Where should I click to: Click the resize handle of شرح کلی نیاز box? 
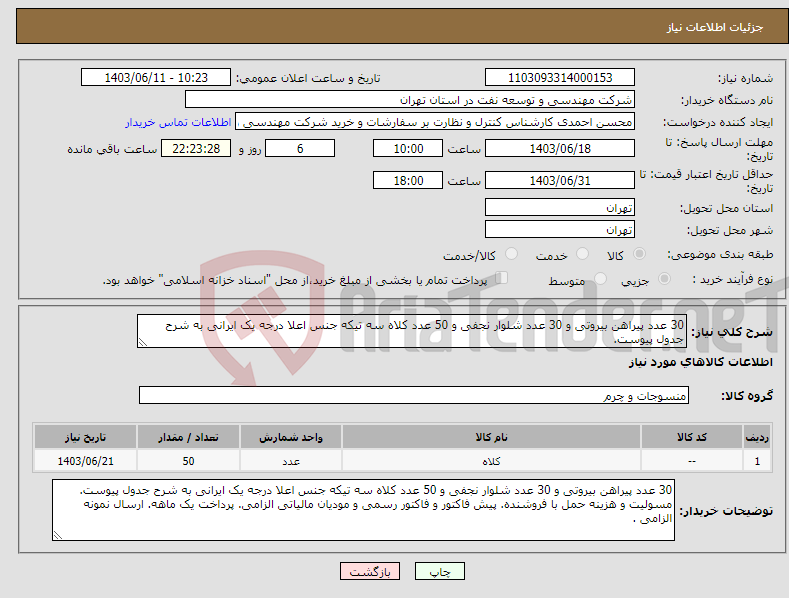tap(142, 343)
